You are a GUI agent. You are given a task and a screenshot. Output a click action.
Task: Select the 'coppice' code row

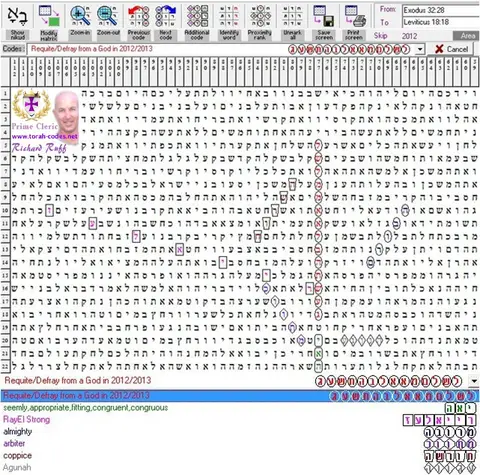(240, 456)
